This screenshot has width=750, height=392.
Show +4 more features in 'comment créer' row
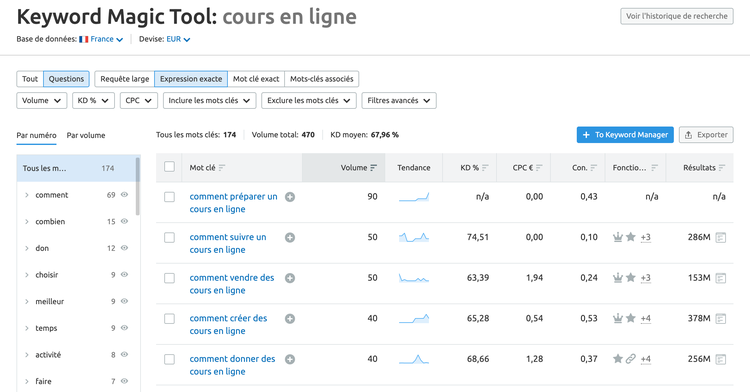click(646, 319)
